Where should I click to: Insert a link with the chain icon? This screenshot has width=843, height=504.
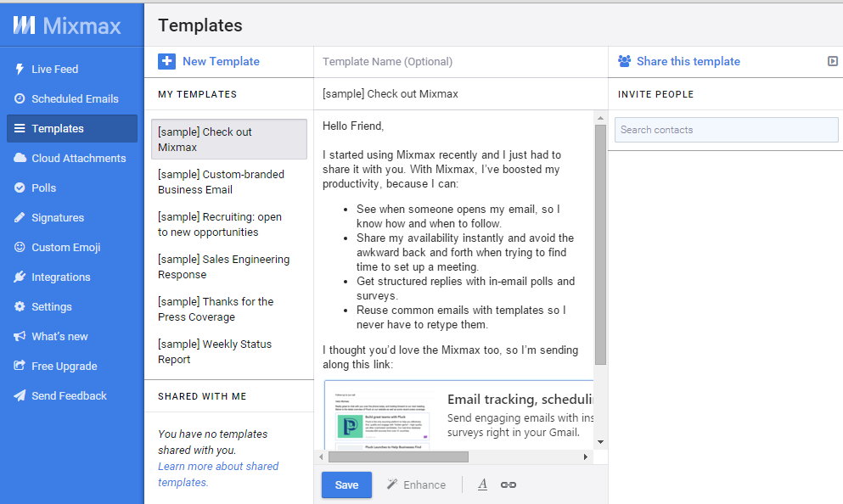tap(509, 484)
